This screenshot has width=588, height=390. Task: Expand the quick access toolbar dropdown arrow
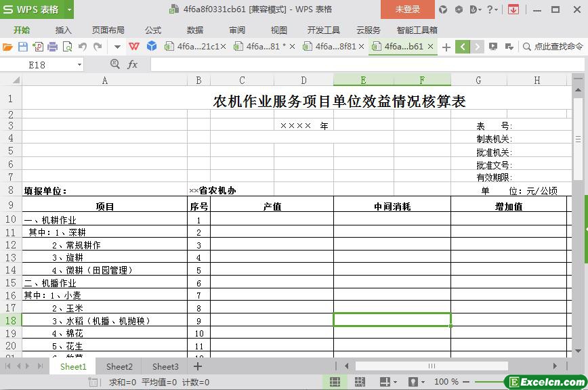point(117,47)
